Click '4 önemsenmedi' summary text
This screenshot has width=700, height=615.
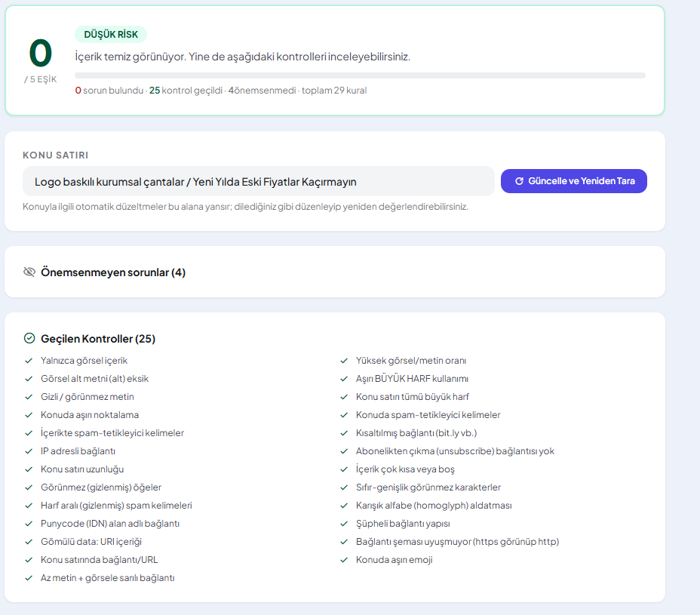pyautogui.click(x=262, y=91)
